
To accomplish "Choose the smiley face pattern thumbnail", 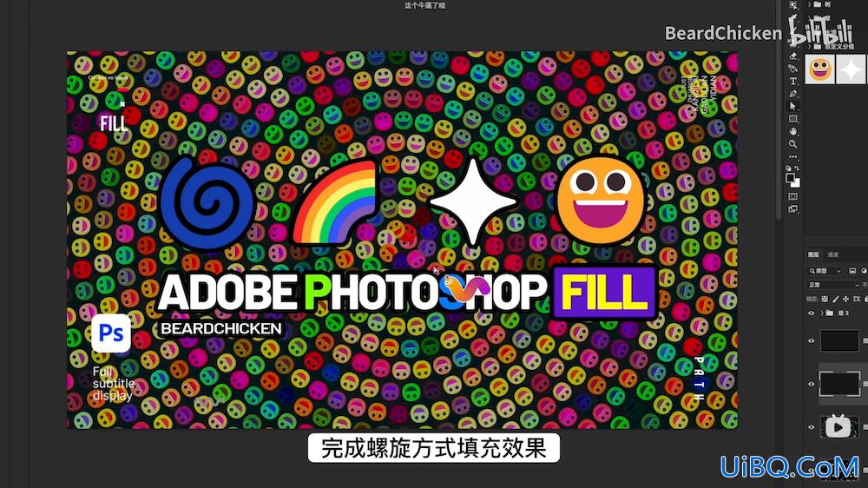I will coord(820,69).
